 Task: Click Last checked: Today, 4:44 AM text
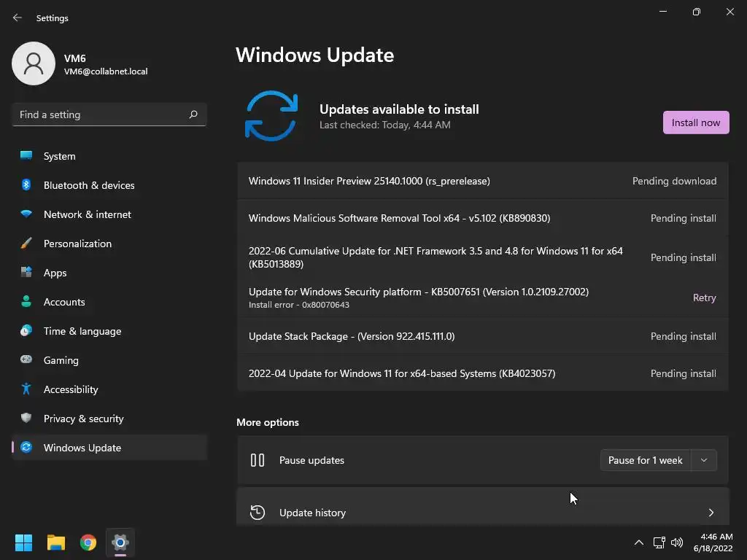coord(385,125)
